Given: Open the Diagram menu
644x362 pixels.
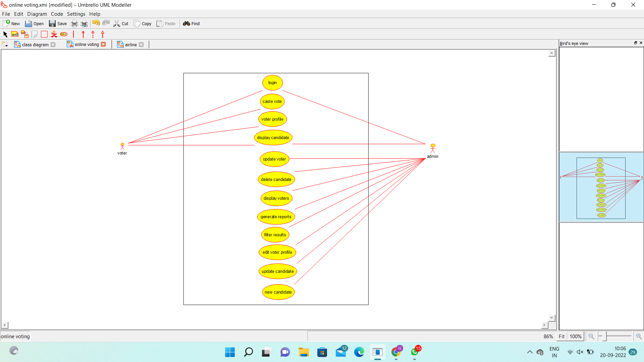Looking at the screenshot, I should (x=37, y=14).
